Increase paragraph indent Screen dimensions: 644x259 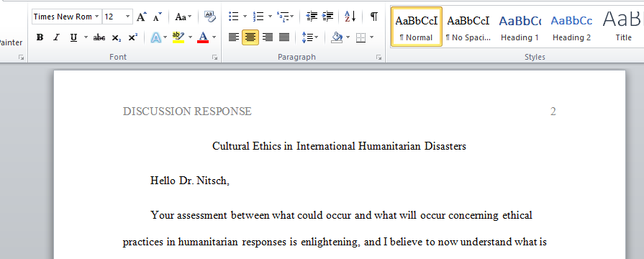coord(327,17)
